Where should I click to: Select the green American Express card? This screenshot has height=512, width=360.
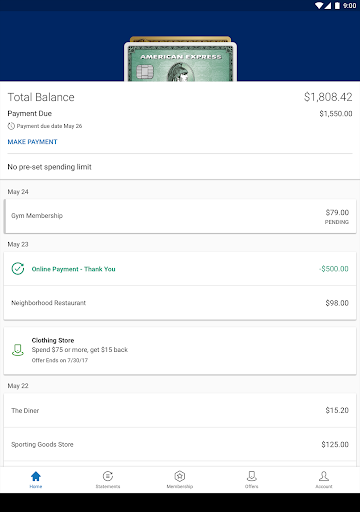pos(180,62)
